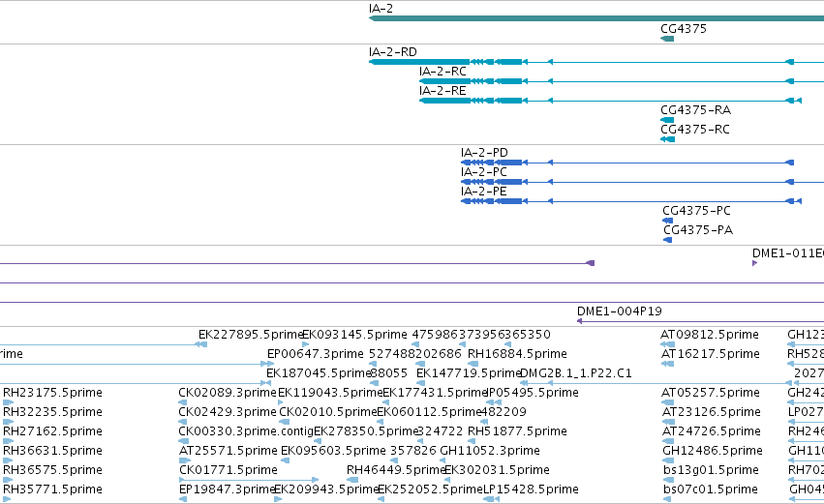Viewport: 824px width, 504px height.
Task: Select the IA-2-PD protein label
Action: click(x=484, y=153)
